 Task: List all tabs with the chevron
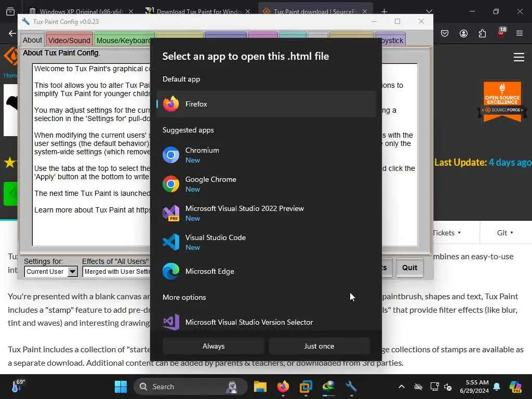pyautogui.click(x=429, y=11)
